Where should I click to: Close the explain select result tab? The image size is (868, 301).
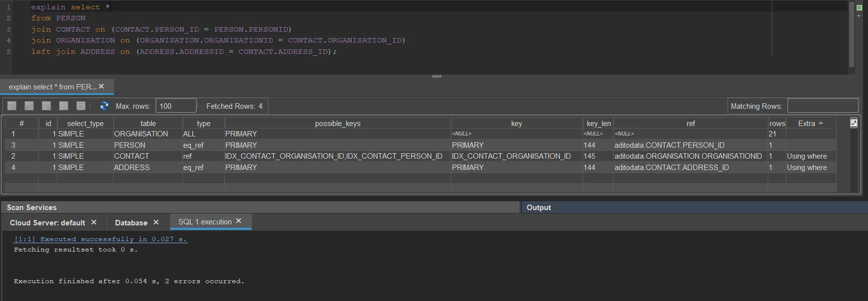101,86
